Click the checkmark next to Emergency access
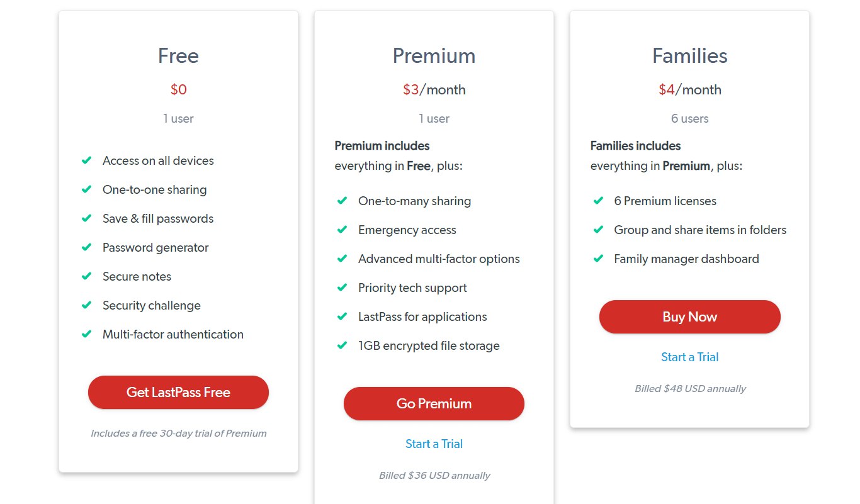 (342, 230)
